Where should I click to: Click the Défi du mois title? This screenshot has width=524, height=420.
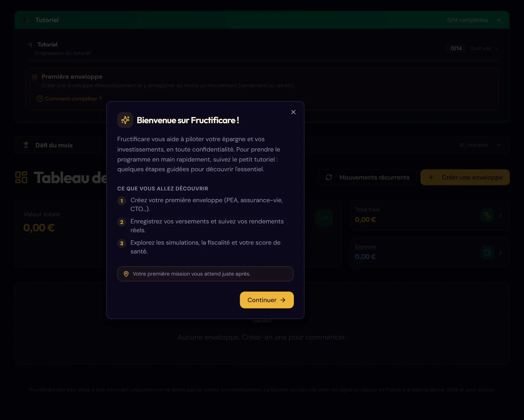pos(54,145)
